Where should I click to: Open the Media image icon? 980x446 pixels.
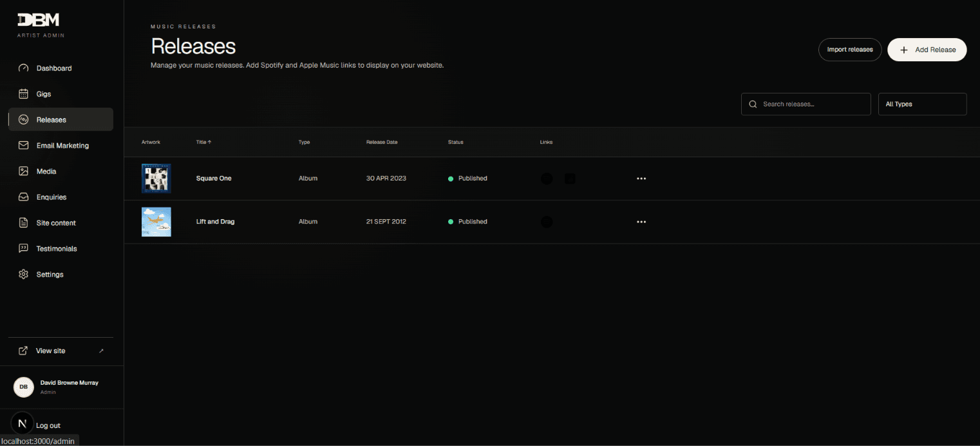pos(24,171)
